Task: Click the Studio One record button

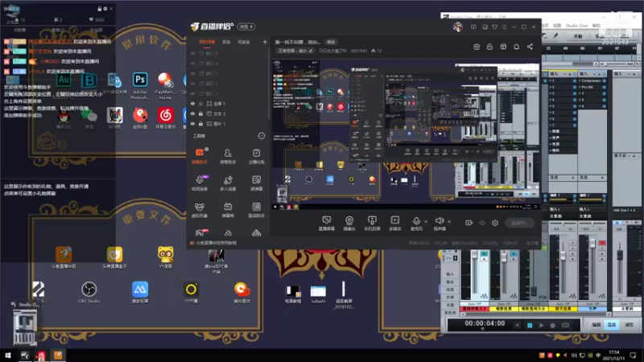Action: 553,326
